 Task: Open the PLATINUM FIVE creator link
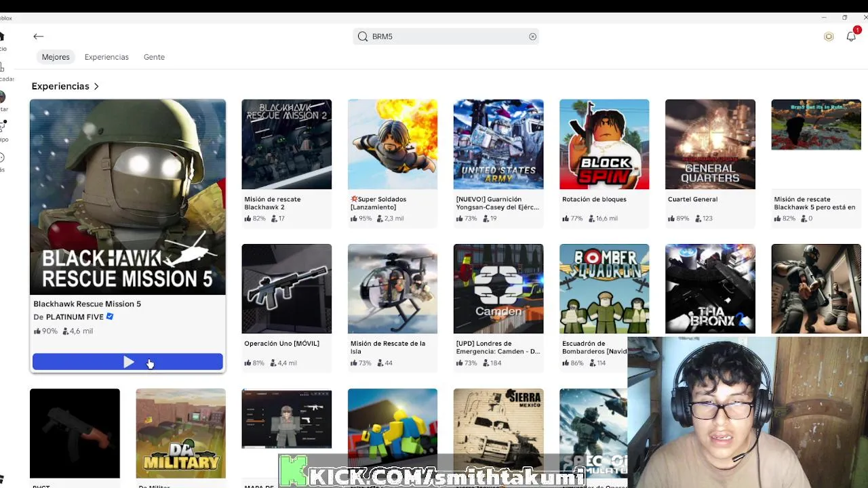click(x=75, y=317)
